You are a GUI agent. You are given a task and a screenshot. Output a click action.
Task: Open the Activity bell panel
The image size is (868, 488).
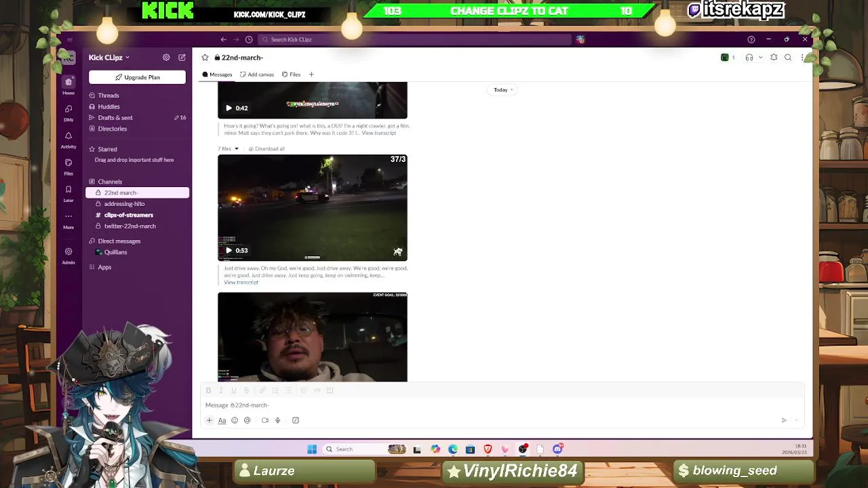[x=68, y=140]
